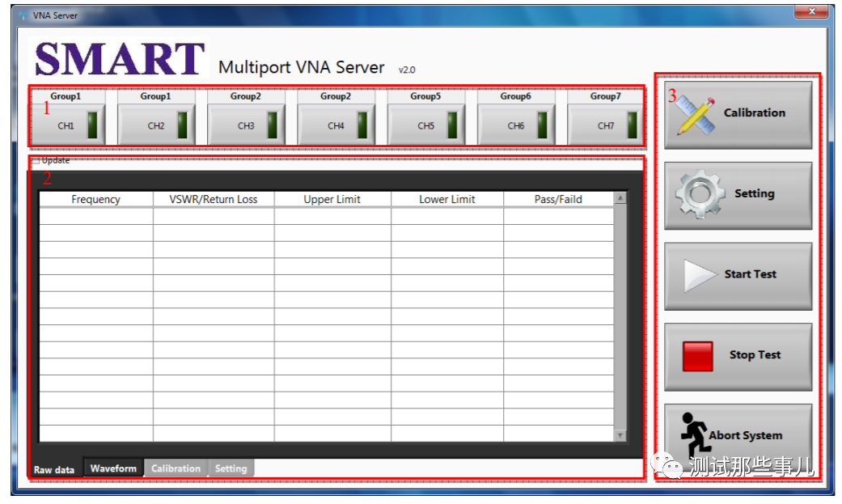The image size is (842, 504).
Task: Select the CH6 channel button
Action: (516, 125)
